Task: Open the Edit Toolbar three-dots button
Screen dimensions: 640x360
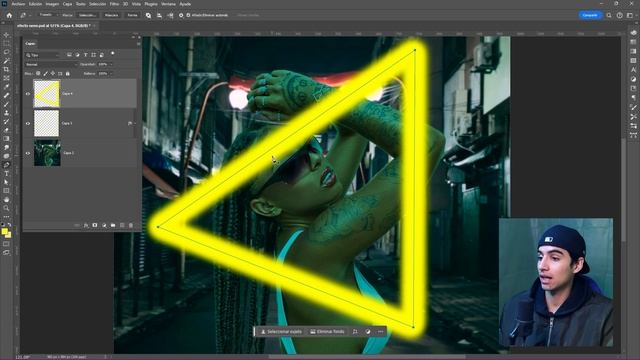Action: [x=6, y=217]
